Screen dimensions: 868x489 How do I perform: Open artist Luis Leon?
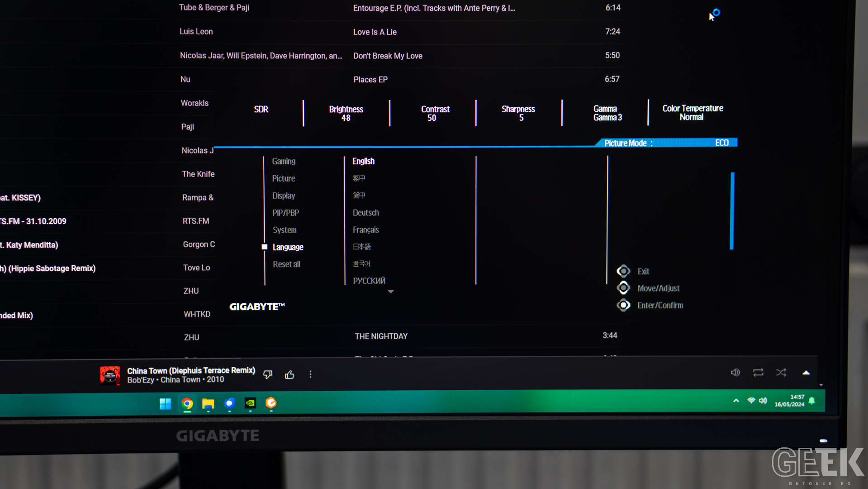click(x=196, y=32)
